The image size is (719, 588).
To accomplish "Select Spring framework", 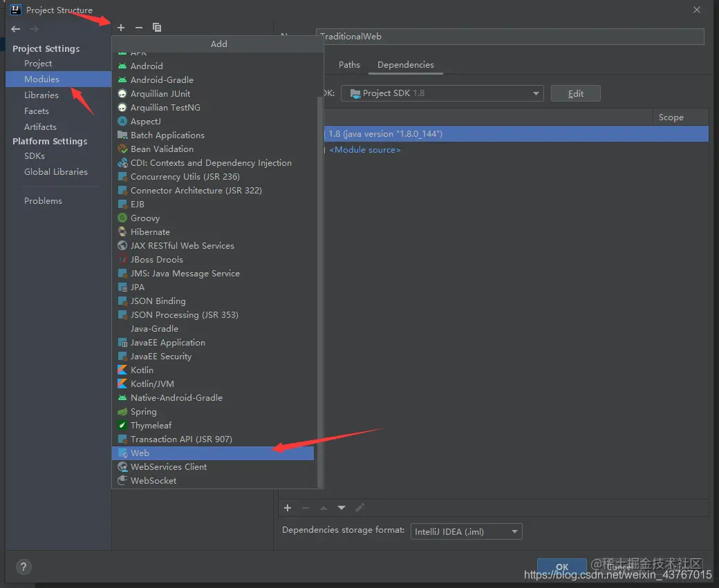I will click(213, 412).
